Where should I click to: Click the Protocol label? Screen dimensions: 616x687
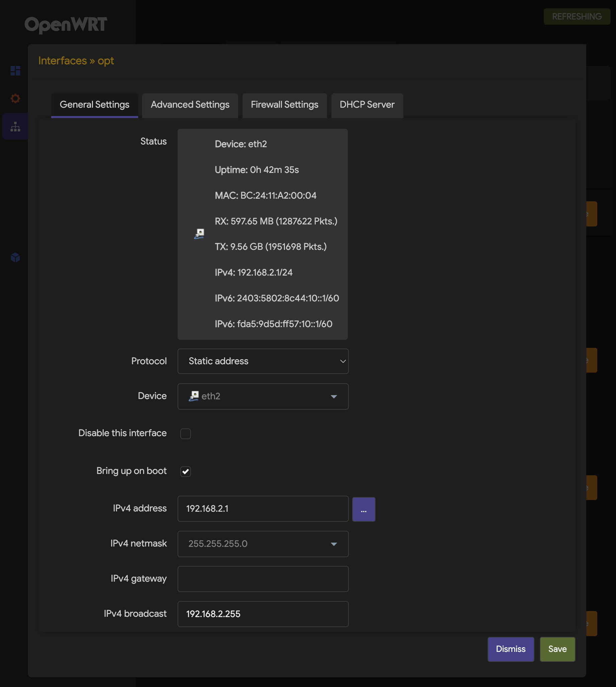[x=149, y=361]
